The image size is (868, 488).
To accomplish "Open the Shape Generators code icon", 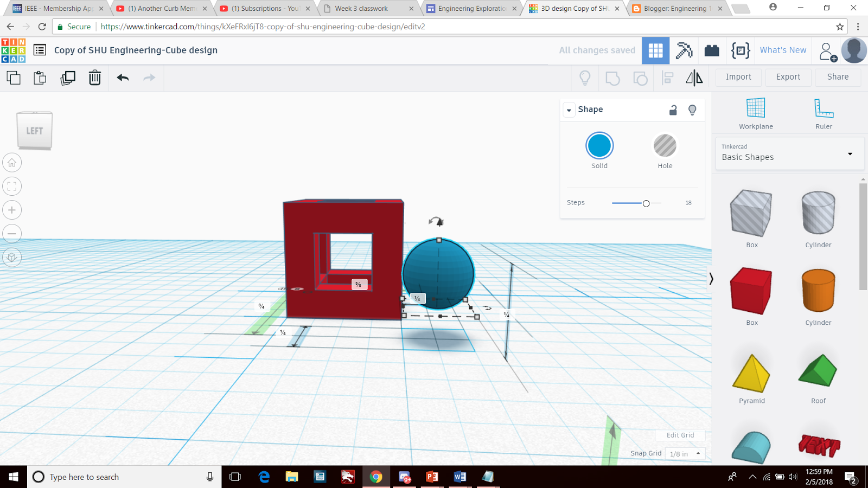I will pyautogui.click(x=741, y=50).
